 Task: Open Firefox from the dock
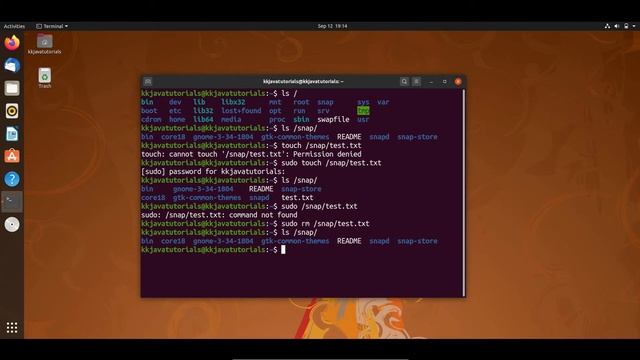(x=12, y=42)
